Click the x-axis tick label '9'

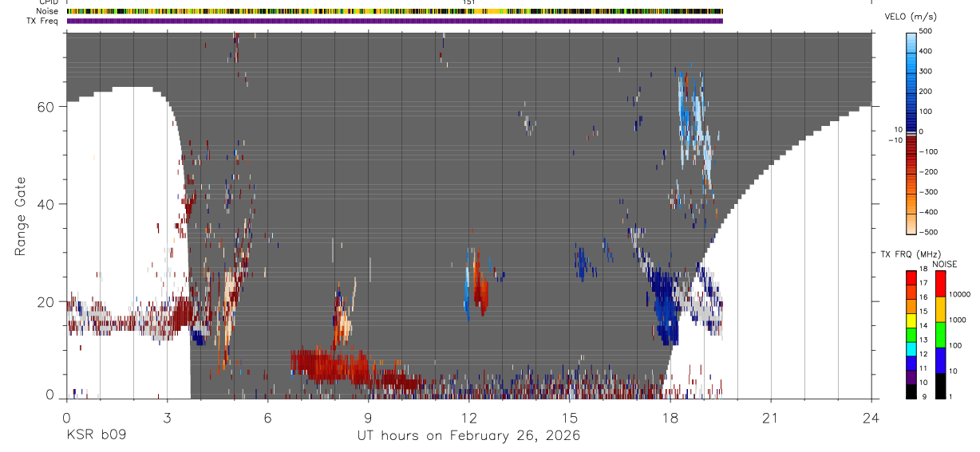pyautogui.click(x=368, y=417)
